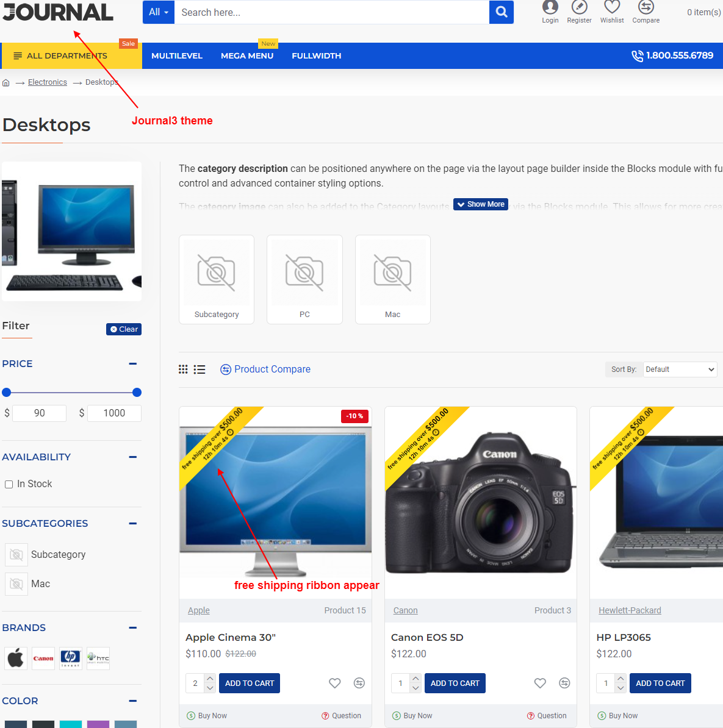Click the phone icon beside 1.800.555.6789
This screenshot has width=723, height=728.
click(x=637, y=56)
